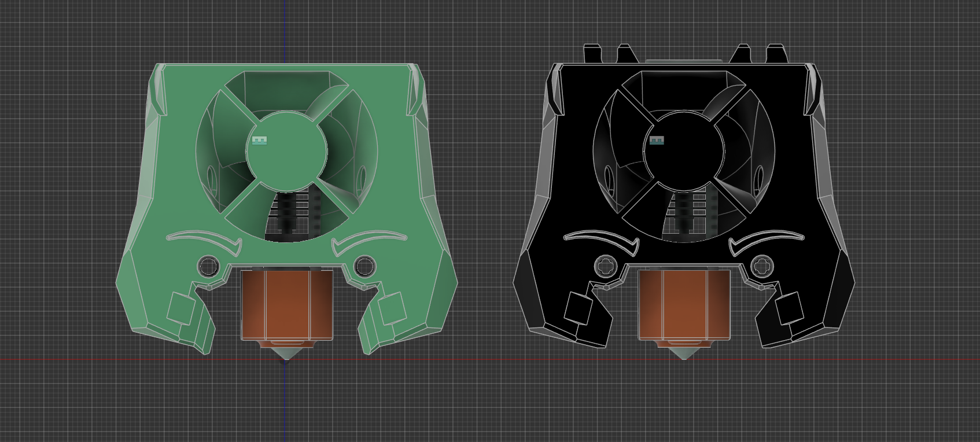This screenshot has height=442, width=980.
Task: Select left eyebrow-shaped groove on green shroud
Action: pyautogui.click(x=204, y=242)
